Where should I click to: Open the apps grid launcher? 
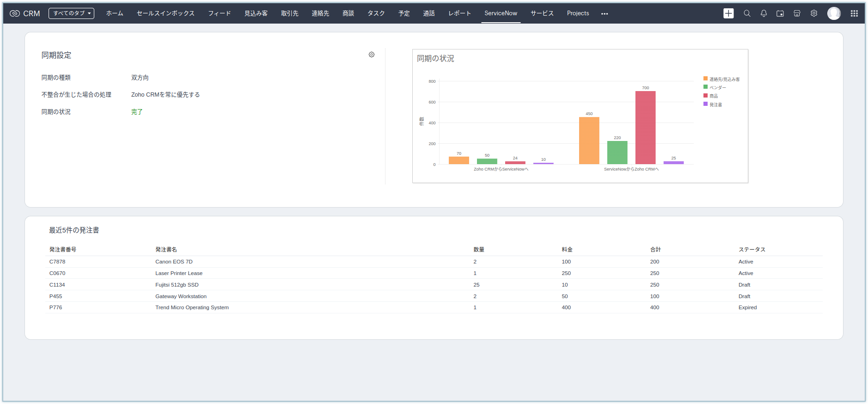[x=854, y=13]
